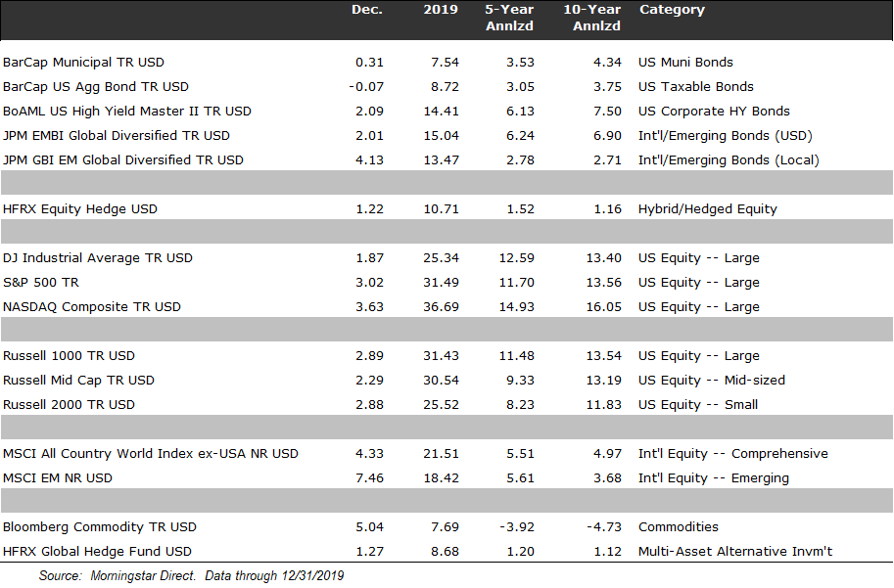Image resolution: width=894 pixels, height=588 pixels.
Task: Click BoAML High Yield 2019 value 14.41
Action: [441, 112]
